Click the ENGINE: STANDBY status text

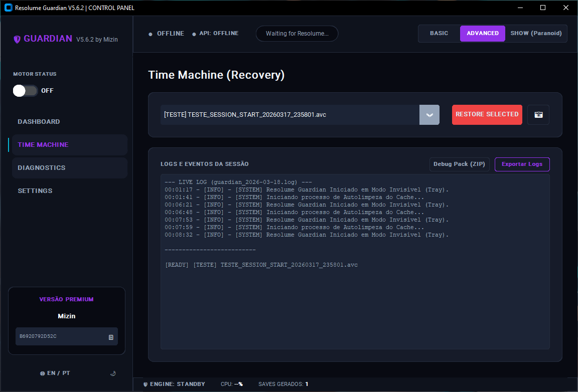point(177,384)
